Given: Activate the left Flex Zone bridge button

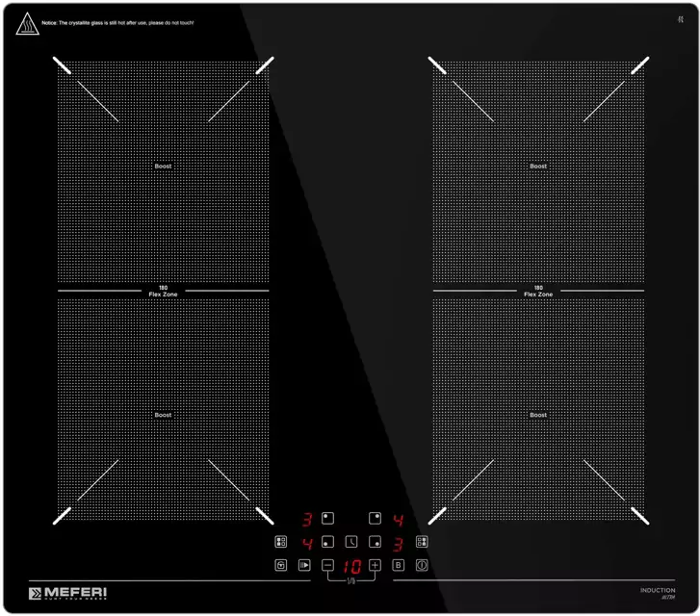Looking at the screenshot, I should point(281,542).
